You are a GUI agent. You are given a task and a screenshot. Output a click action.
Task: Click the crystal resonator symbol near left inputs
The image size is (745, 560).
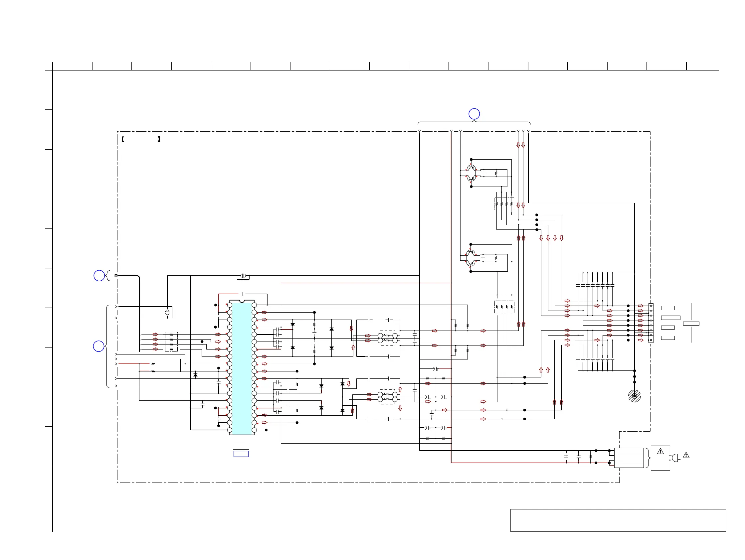[167, 313]
